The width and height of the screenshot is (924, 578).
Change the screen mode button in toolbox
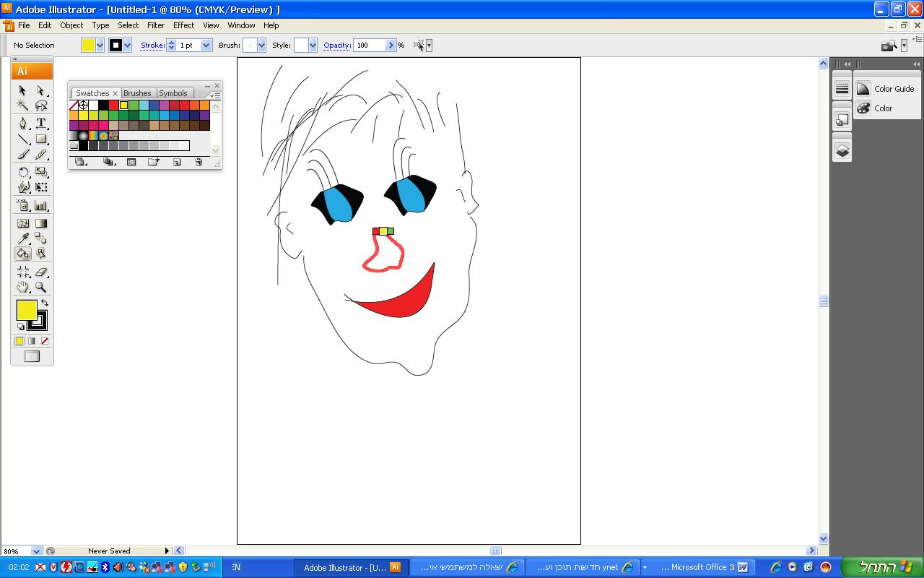click(x=32, y=356)
